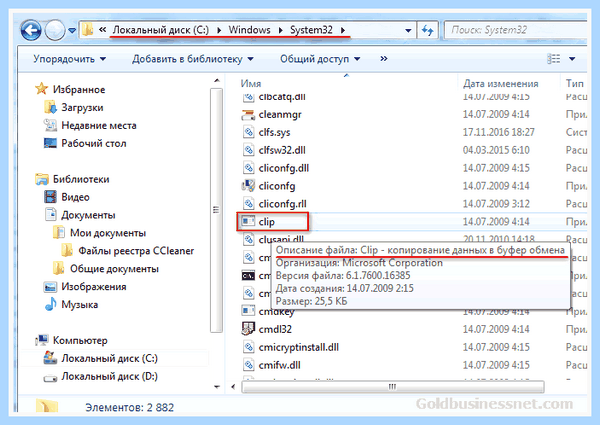Change view with the view icon

[x=554, y=59]
